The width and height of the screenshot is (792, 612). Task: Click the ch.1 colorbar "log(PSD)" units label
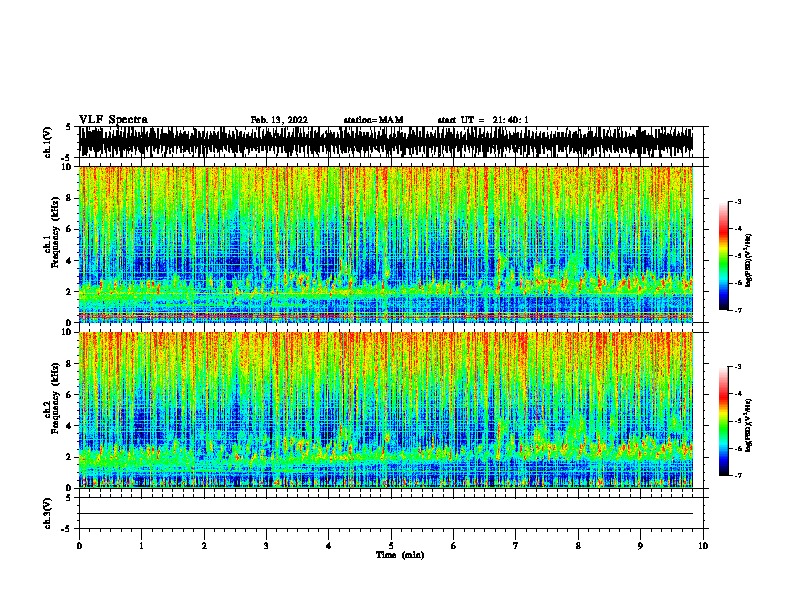coord(748,260)
